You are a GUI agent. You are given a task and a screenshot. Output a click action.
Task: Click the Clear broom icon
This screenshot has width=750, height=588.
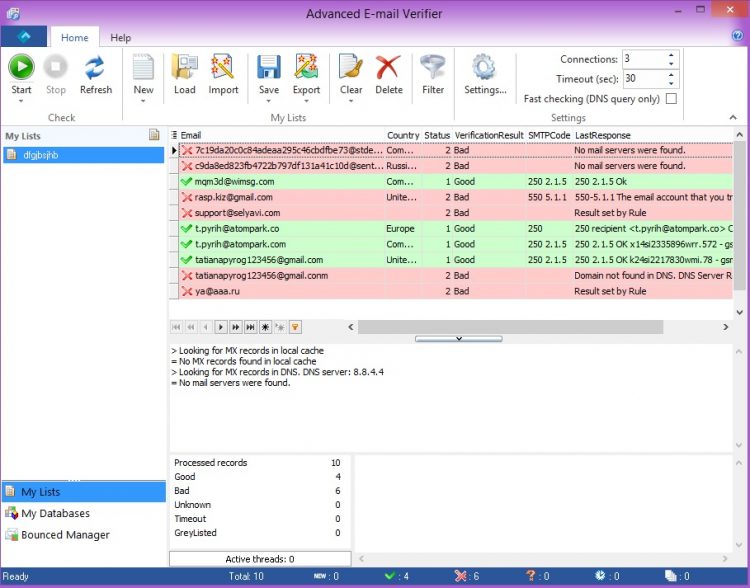pos(351,67)
